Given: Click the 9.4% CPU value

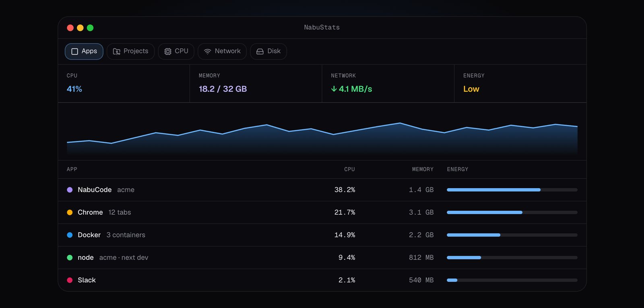Looking at the screenshot, I should pyautogui.click(x=347, y=257).
